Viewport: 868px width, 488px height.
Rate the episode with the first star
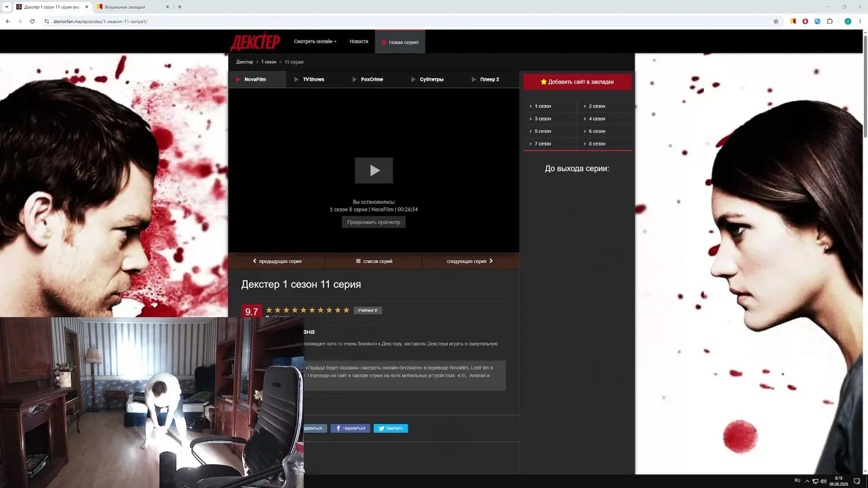click(269, 310)
